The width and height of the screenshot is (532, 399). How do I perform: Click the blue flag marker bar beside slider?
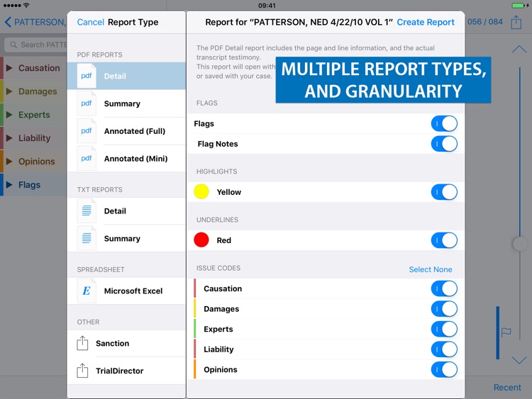coord(498,332)
